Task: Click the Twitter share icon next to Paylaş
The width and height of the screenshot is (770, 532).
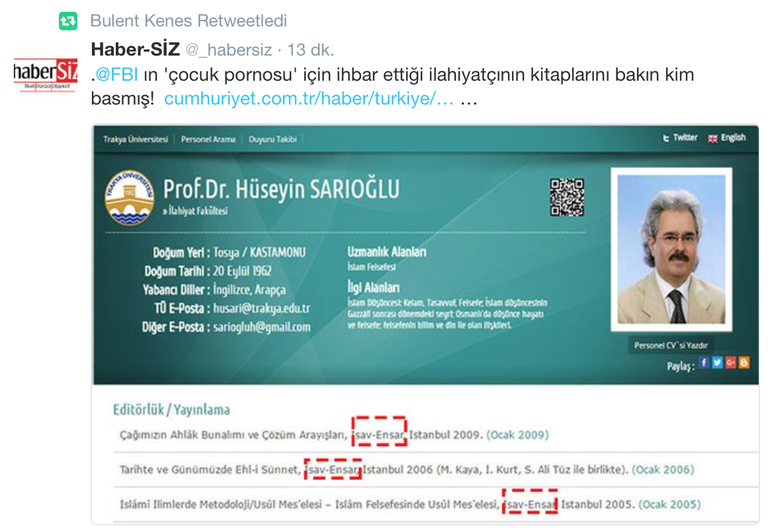Action: coord(718,363)
